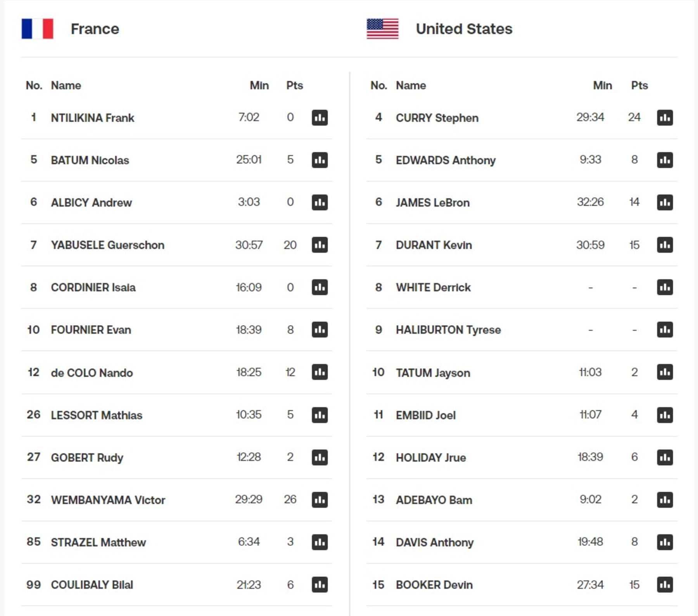Click the France flag image

pos(37,29)
